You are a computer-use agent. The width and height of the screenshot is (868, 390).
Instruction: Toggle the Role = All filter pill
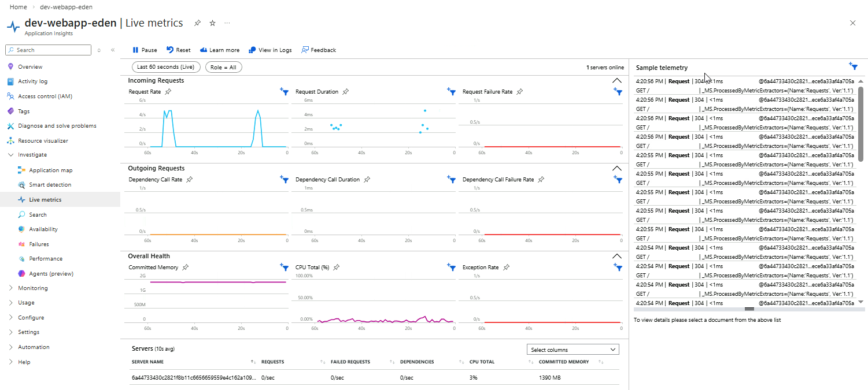(223, 68)
